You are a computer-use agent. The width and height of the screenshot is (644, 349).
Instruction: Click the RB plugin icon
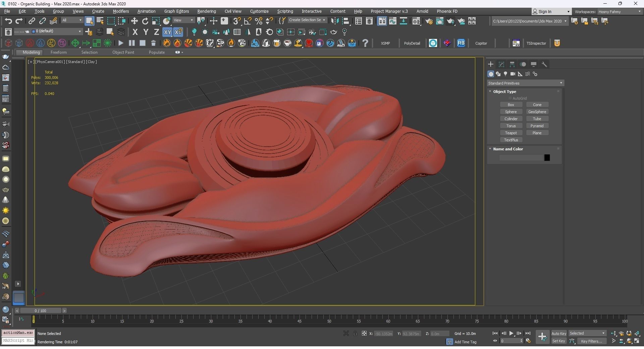coord(461,43)
